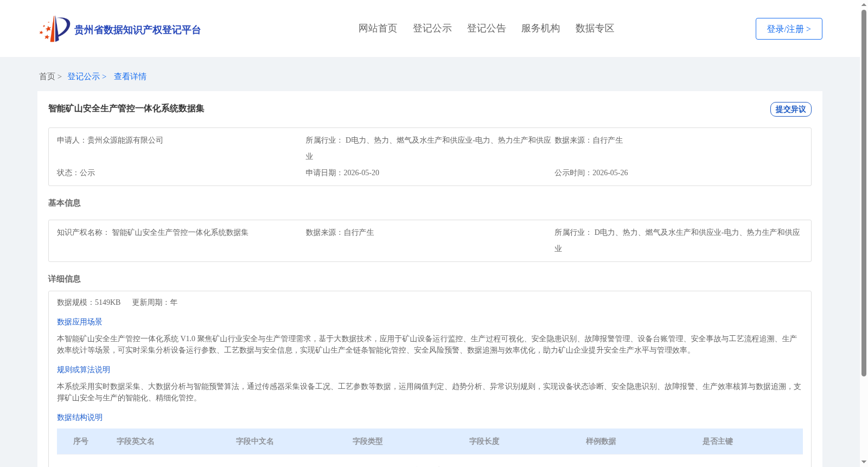Click the 状态：公示 text

(x=76, y=172)
